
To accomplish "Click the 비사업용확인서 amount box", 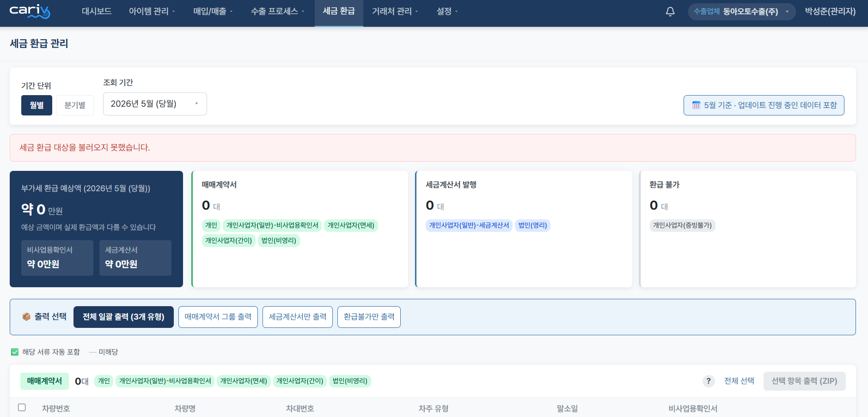I will pyautogui.click(x=57, y=258).
